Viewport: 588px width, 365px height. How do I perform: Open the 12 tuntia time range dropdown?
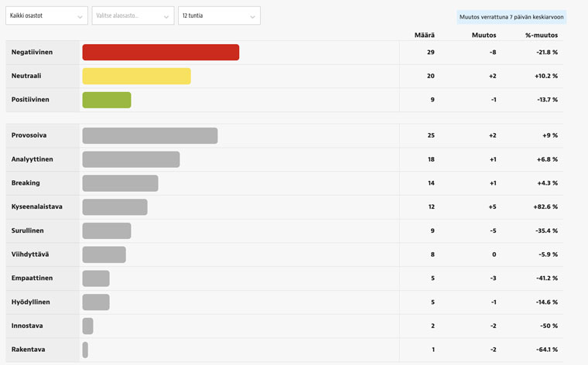tap(219, 15)
